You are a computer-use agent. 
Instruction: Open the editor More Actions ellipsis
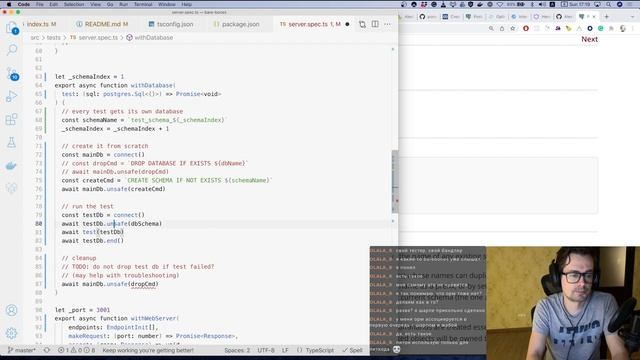(387, 24)
